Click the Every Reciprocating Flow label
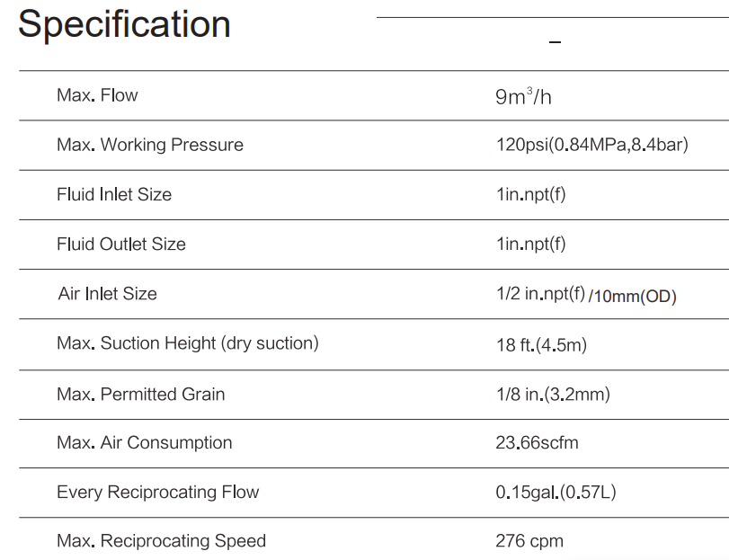729x560 pixels. click(158, 492)
